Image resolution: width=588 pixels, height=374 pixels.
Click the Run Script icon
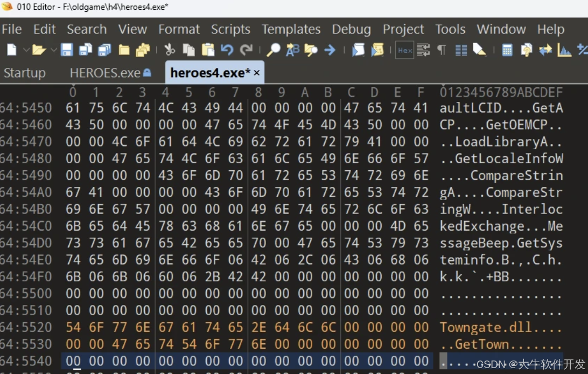358,50
